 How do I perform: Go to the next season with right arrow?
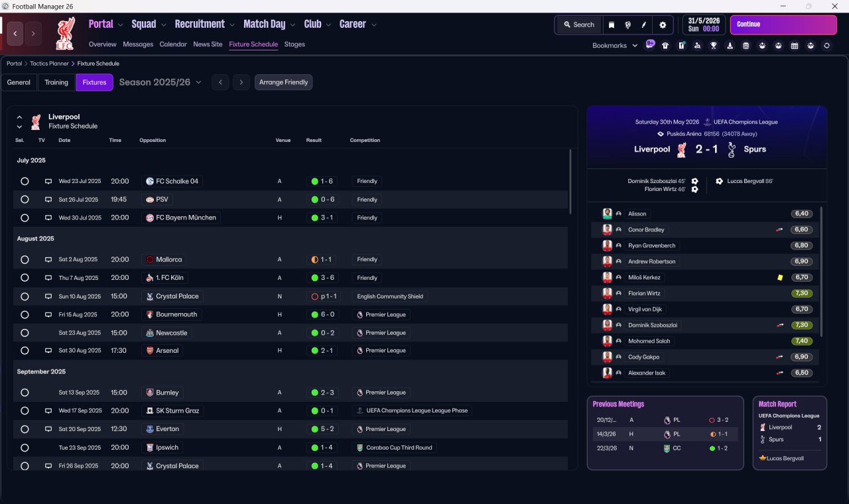click(x=241, y=82)
